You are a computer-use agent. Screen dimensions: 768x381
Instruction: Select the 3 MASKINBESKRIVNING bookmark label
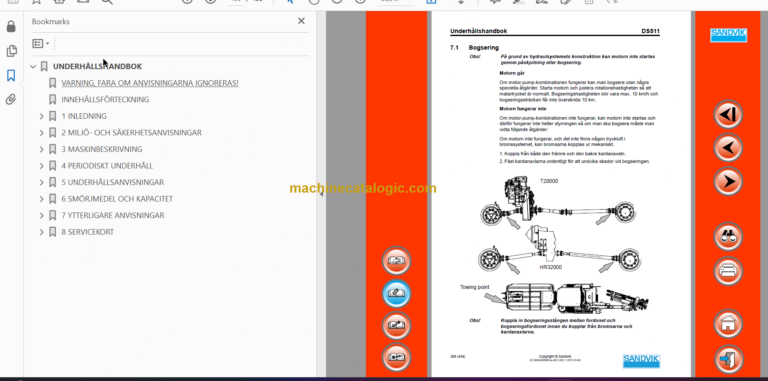coord(102,149)
